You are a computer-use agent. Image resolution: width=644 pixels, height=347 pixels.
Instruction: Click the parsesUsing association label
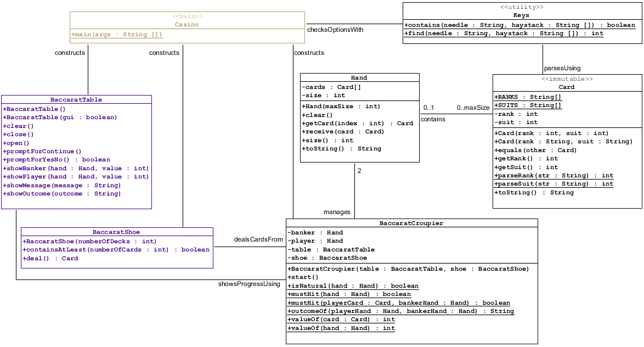pos(562,69)
